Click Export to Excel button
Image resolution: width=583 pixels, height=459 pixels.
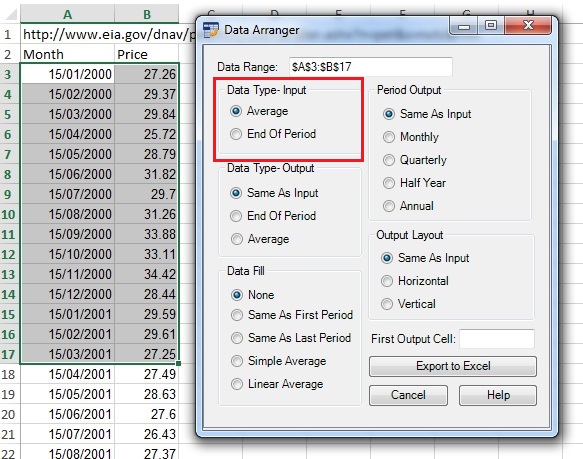[x=453, y=366]
